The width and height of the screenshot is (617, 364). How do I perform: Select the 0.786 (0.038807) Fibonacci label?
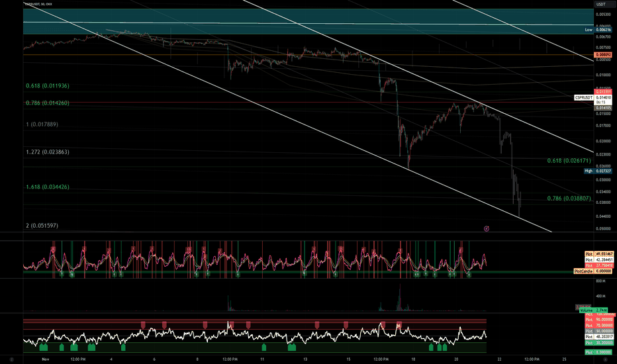coord(569,199)
